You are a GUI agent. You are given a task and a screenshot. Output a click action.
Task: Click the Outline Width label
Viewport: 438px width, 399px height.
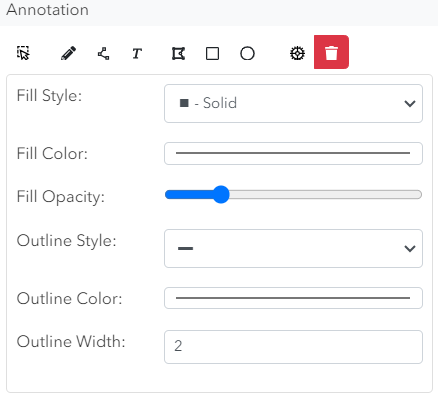71,341
